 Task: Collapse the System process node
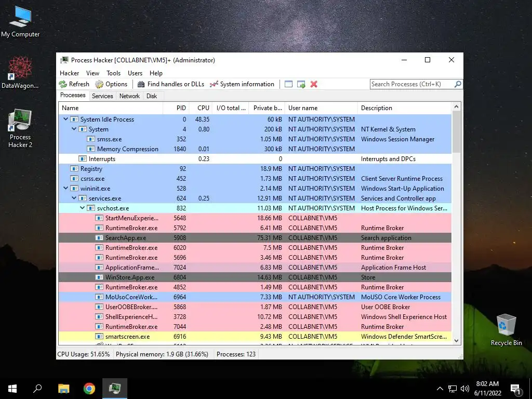[74, 129]
